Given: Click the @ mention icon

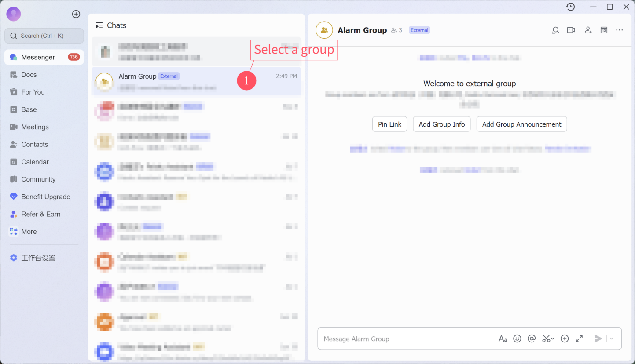Looking at the screenshot, I should [x=532, y=339].
